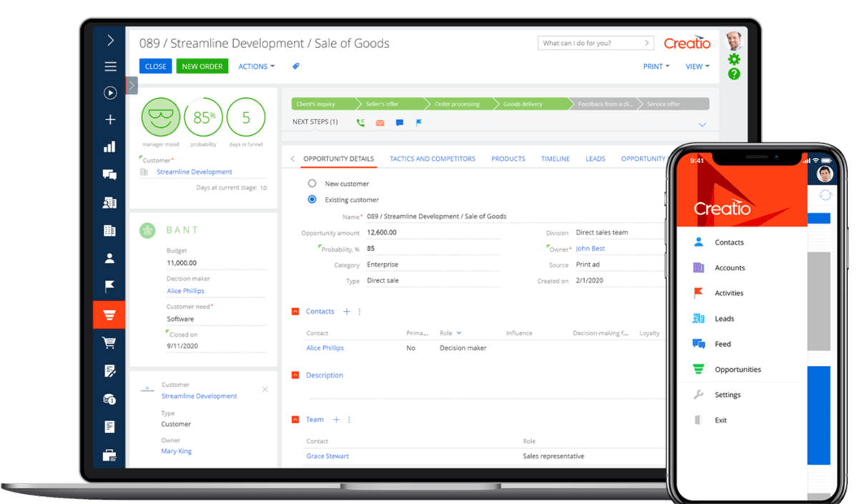
Task: Expand the left navigation sidebar chevron
Action: [110, 40]
